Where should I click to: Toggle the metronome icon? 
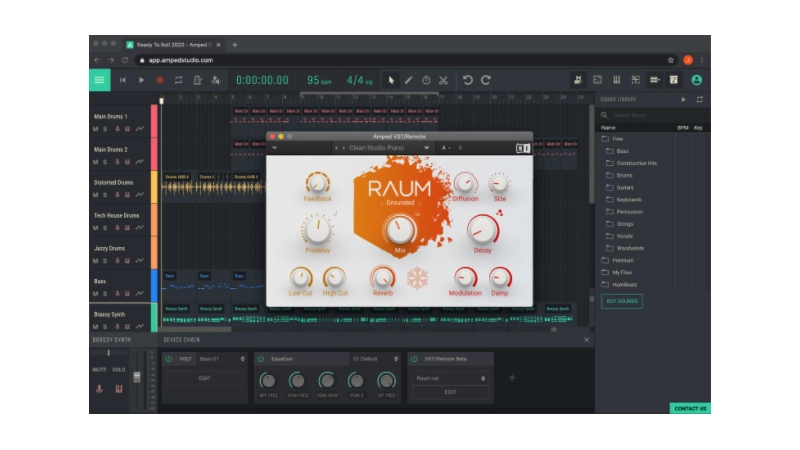tap(197, 80)
